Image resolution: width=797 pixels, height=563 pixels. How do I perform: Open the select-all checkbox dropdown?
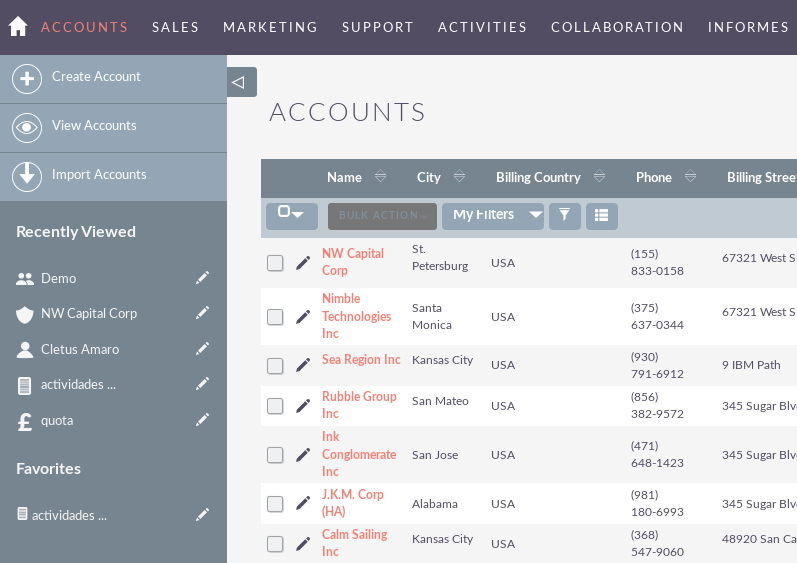292,215
